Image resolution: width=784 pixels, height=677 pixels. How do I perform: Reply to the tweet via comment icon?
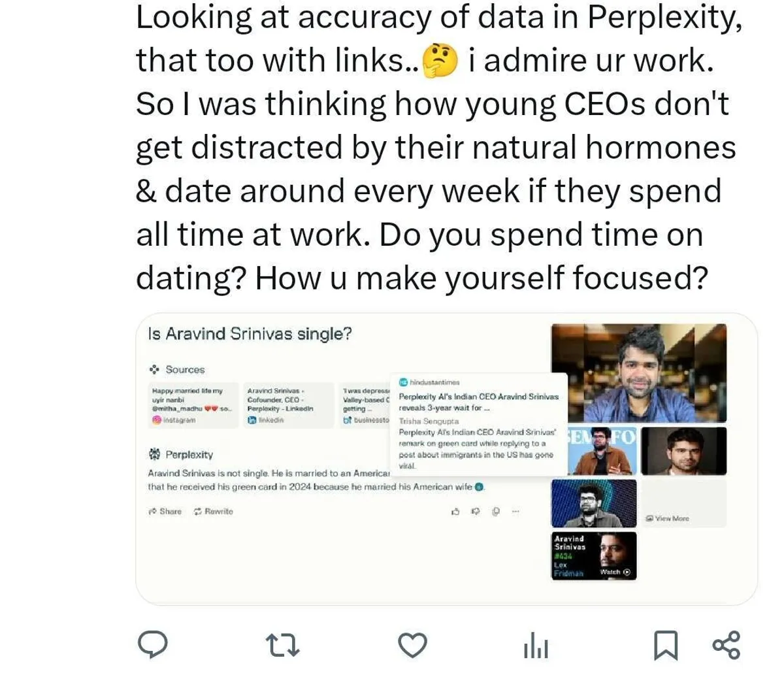(153, 645)
